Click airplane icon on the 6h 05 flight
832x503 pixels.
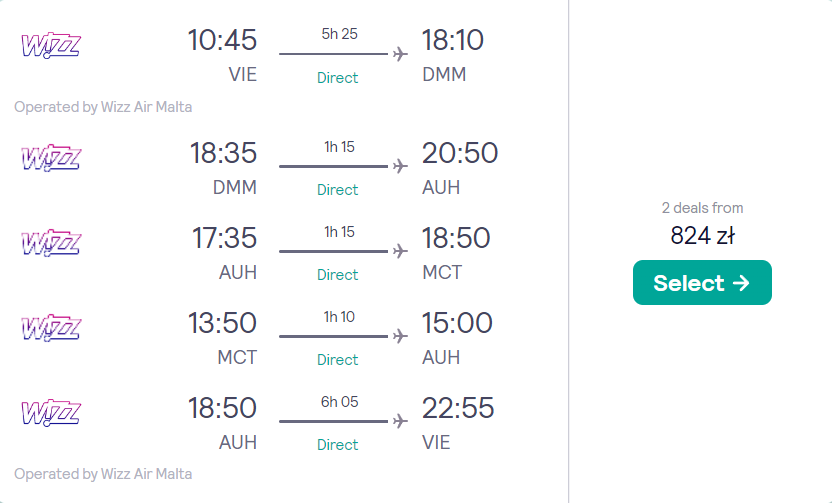(401, 422)
